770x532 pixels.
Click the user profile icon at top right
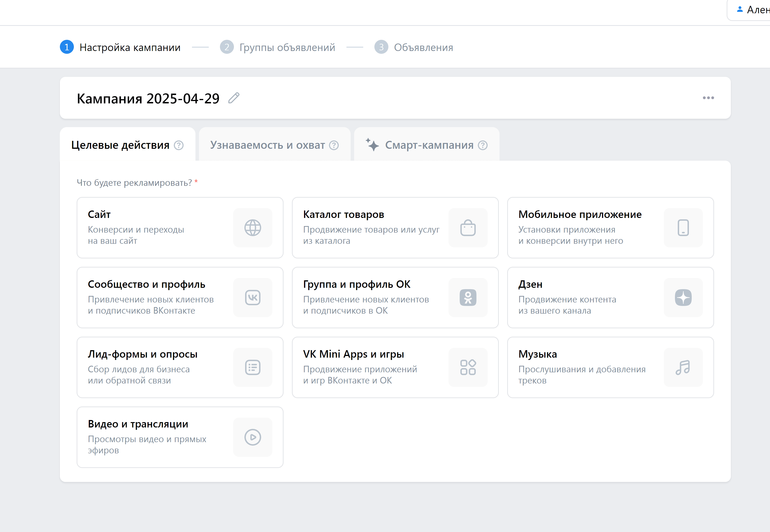tap(740, 9)
